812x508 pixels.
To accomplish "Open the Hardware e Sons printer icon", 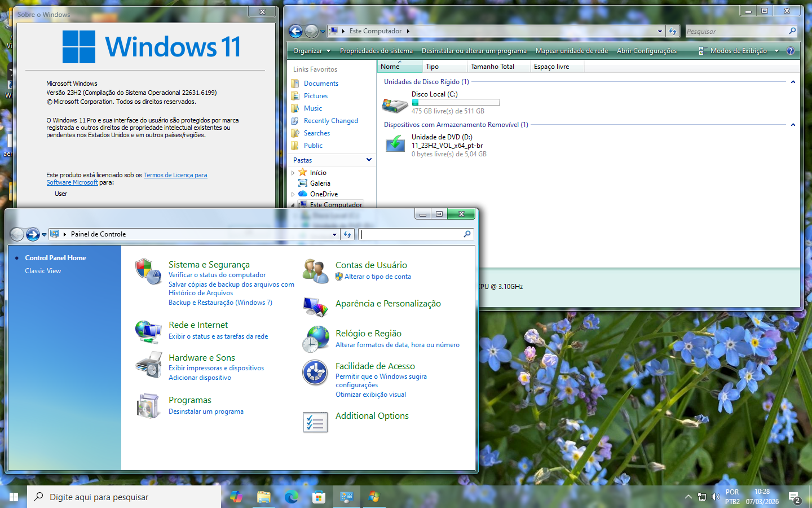I will (x=148, y=365).
